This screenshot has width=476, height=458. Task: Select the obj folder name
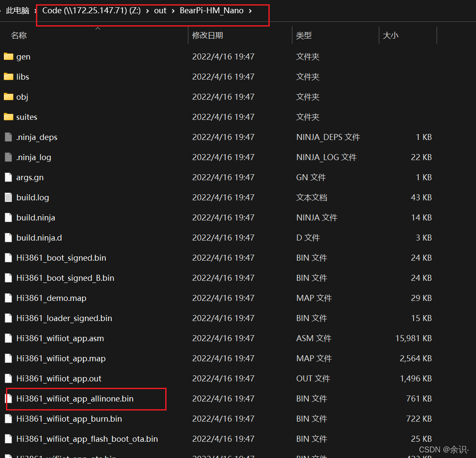tap(22, 97)
